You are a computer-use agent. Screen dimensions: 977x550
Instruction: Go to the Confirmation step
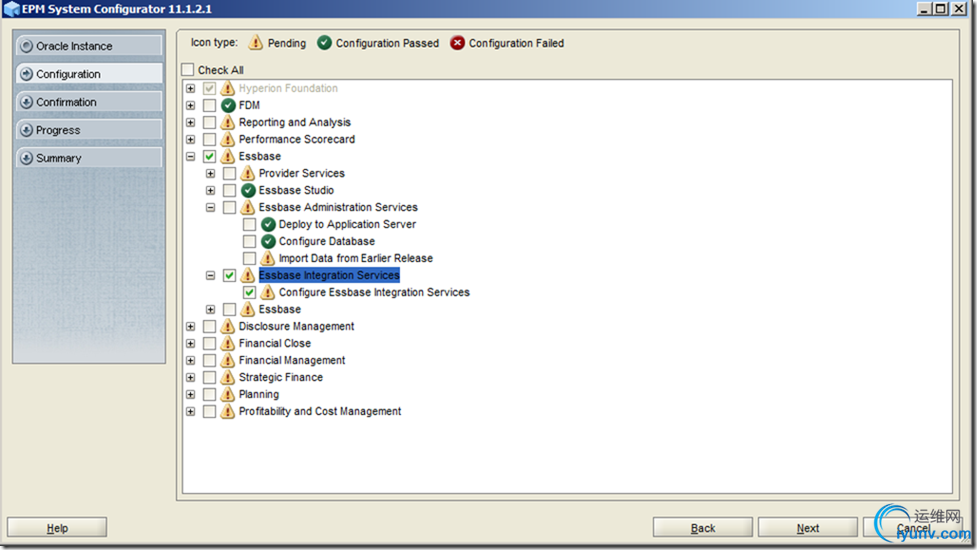pyautogui.click(x=89, y=102)
